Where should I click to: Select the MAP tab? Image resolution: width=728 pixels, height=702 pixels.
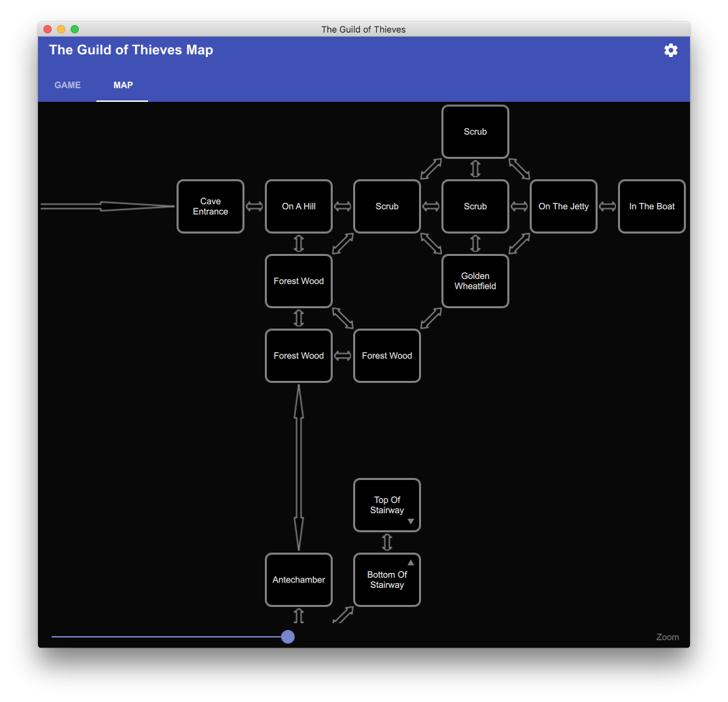123,86
